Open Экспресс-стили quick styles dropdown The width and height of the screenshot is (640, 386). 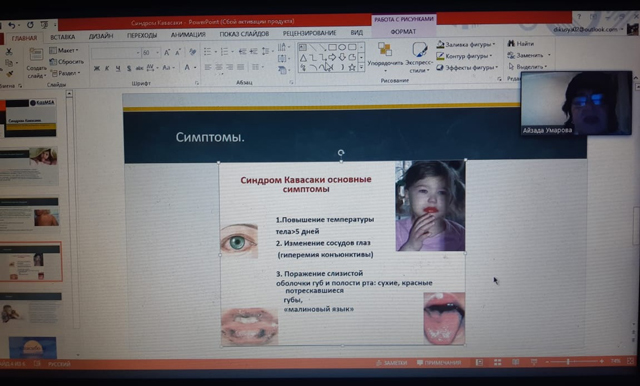coord(419,57)
